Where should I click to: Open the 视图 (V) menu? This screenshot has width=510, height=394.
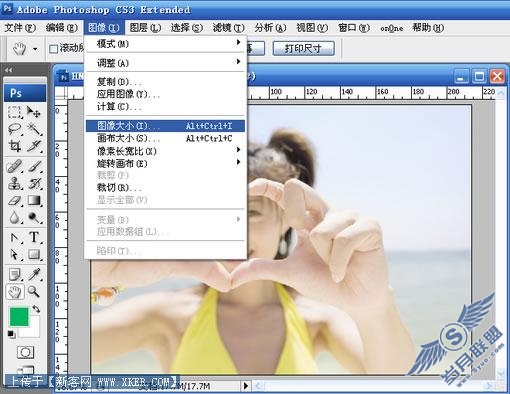(312, 28)
